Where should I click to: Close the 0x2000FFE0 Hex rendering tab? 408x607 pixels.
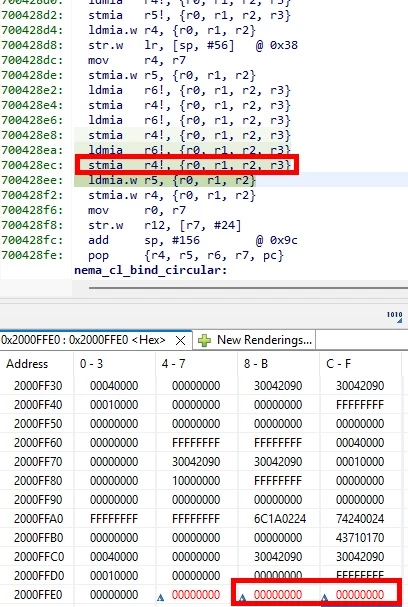(x=180, y=340)
